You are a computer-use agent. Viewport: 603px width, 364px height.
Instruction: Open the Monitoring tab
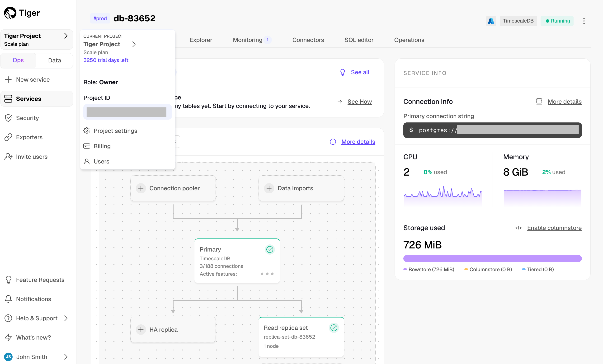[248, 40]
